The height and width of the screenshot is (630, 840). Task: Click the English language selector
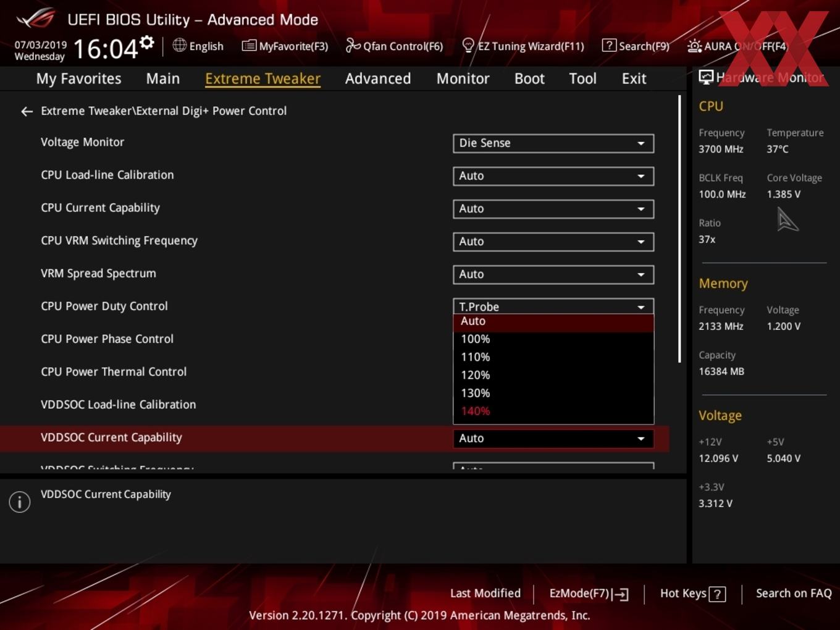coord(198,46)
